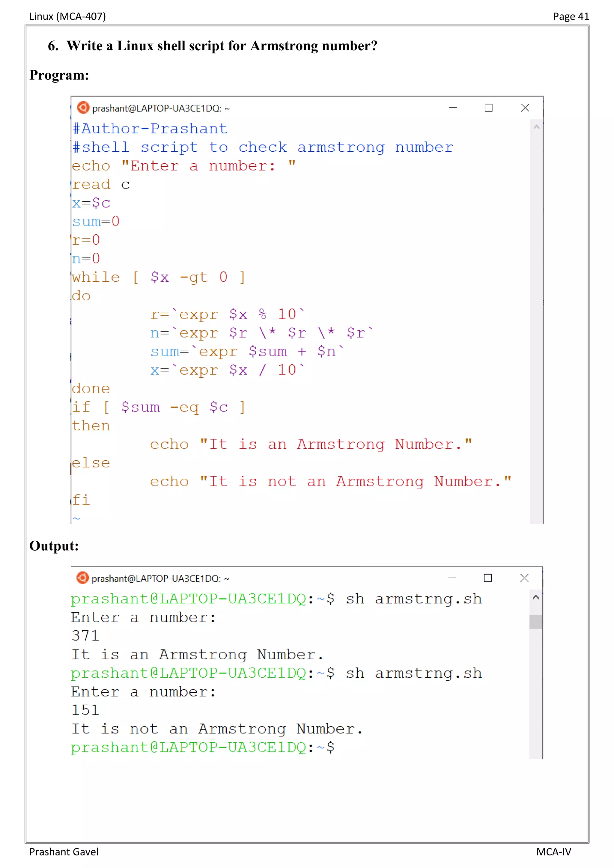Click the program terminal title 'prashant@LAPTOP-UA3CE1DQ: ~'

point(161,108)
